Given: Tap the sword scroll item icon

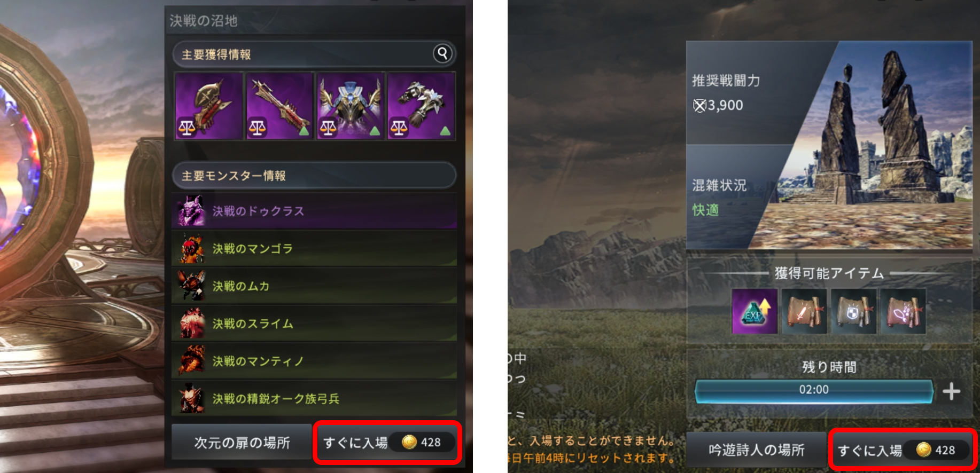Looking at the screenshot, I should coord(804,312).
